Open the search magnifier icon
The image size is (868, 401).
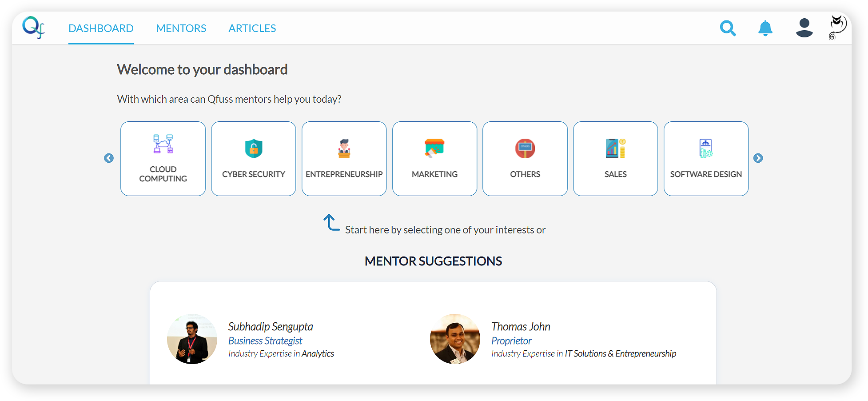click(x=728, y=28)
